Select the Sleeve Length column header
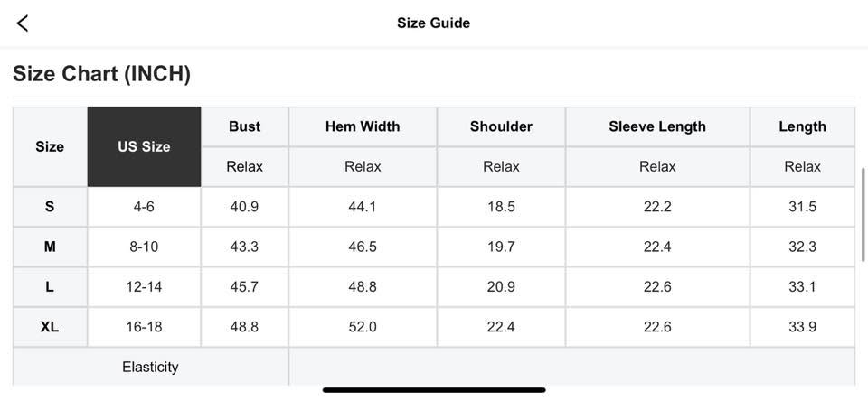Viewport: 868px width, 401px height. [x=657, y=126]
